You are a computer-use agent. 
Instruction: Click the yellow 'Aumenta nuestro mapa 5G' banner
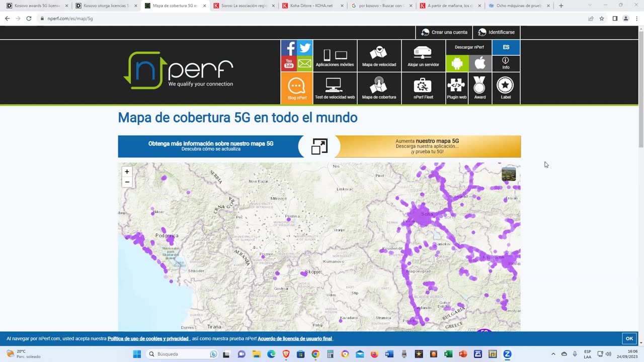coord(428,146)
